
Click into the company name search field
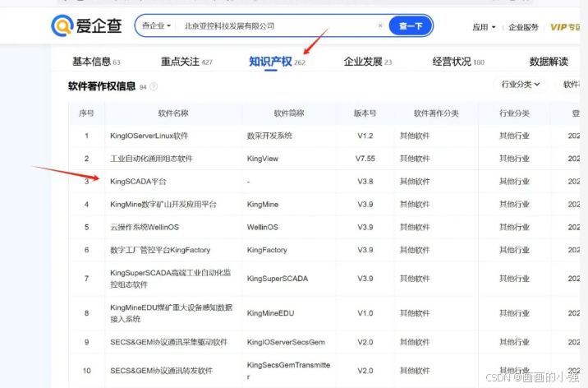[x=278, y=25]
